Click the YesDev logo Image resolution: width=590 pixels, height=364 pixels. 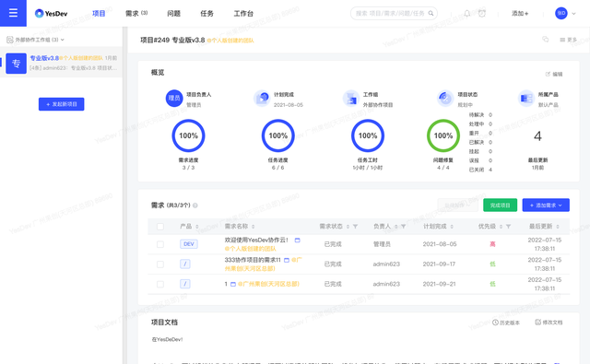(52, 14)
